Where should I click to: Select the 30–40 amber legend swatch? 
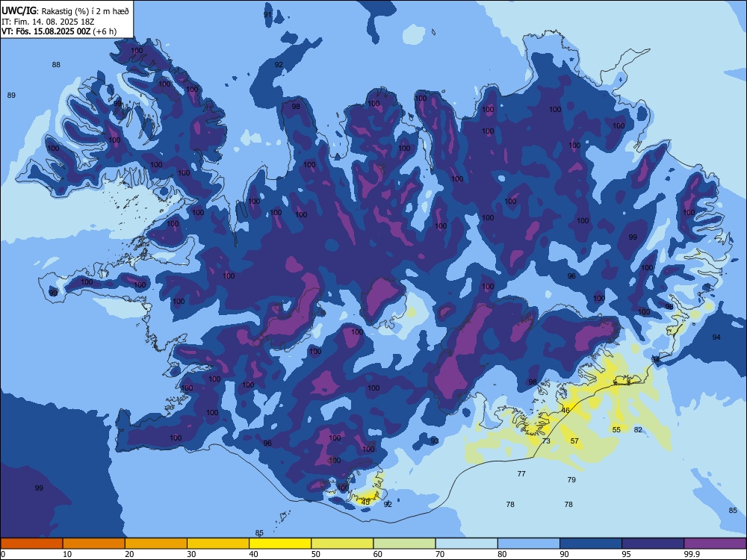218,544
